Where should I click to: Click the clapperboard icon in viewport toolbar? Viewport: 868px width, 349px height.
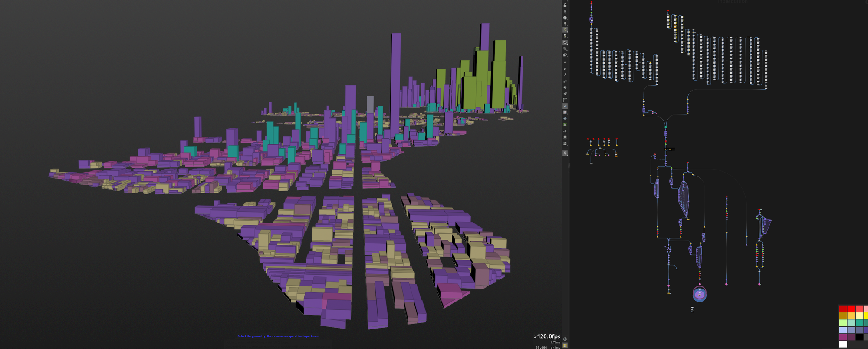tap(565, 143)
